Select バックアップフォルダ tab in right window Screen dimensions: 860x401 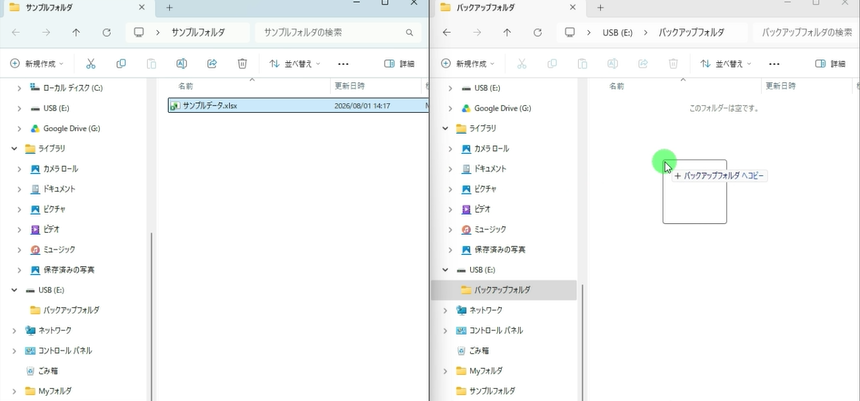[509, 8]
